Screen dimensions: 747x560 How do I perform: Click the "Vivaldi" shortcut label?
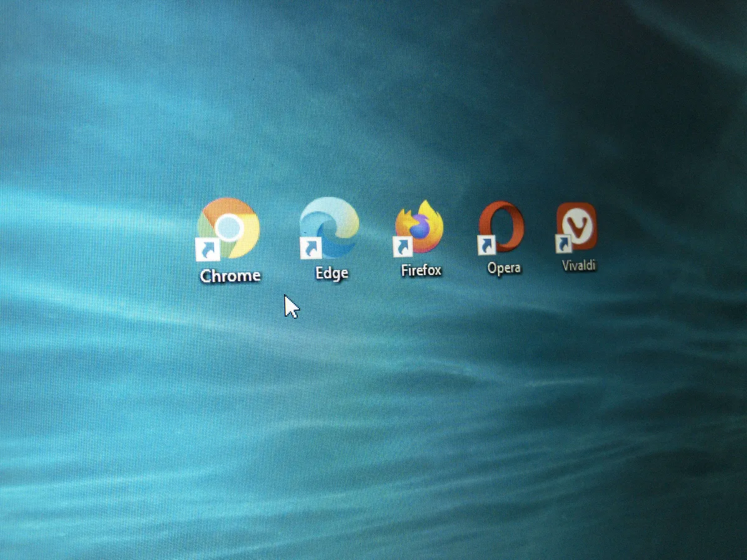coord(579,265)
